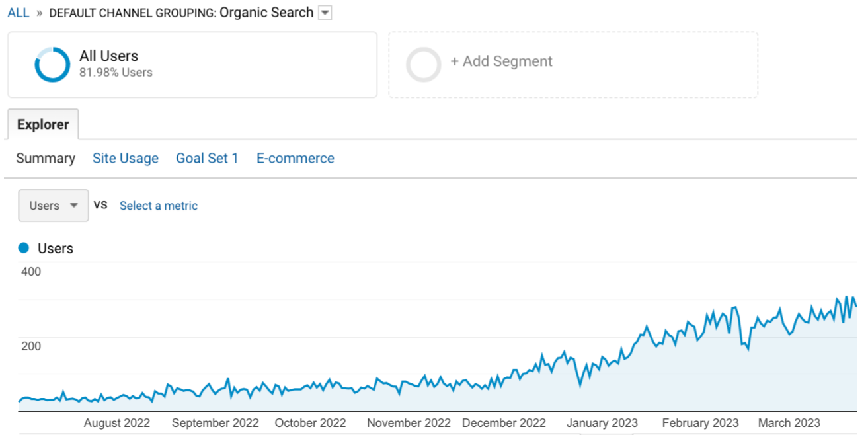Click the March 2023 axis label
The height and width of the screenshot is (437, 868).
click(x=789, y=423)
